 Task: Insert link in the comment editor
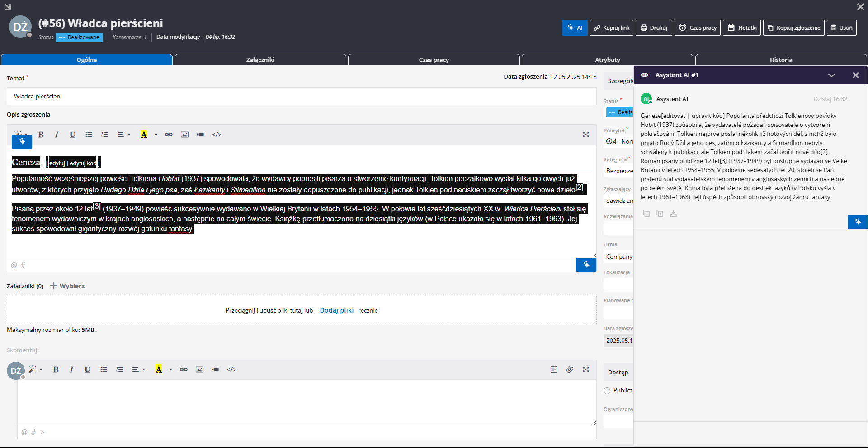click(x=184, y=369)
